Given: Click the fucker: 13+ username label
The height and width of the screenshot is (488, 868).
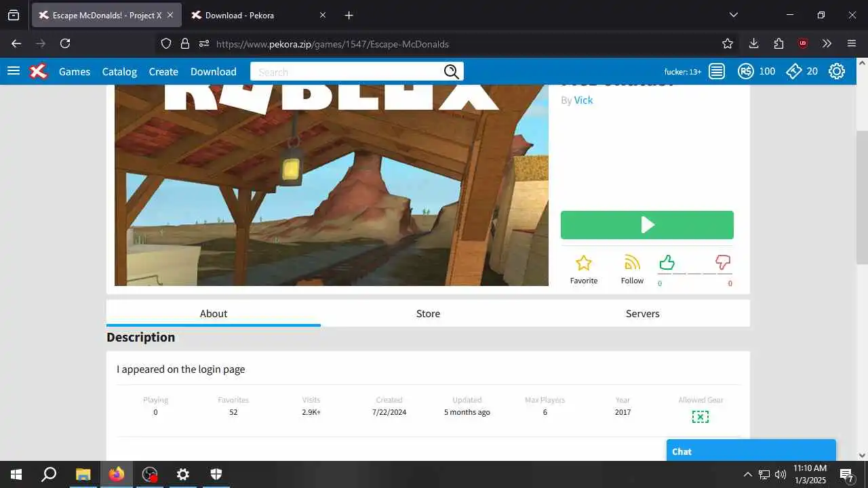Looking at the screenshot, I should point(683,72).
